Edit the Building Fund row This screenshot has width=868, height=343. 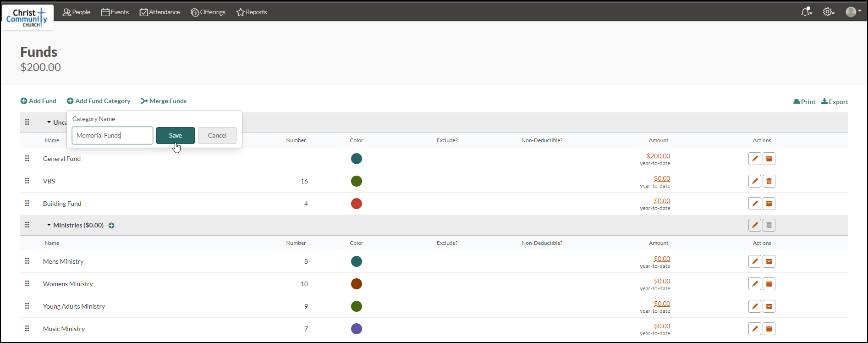click(x=755, y=204)
